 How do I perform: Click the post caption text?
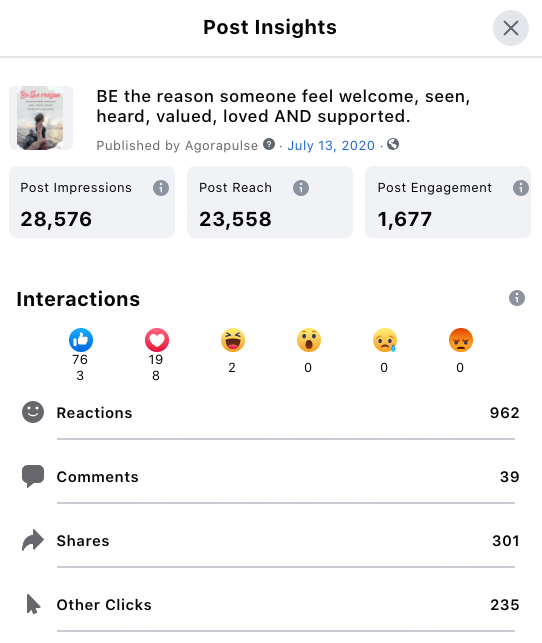[283, 106]
